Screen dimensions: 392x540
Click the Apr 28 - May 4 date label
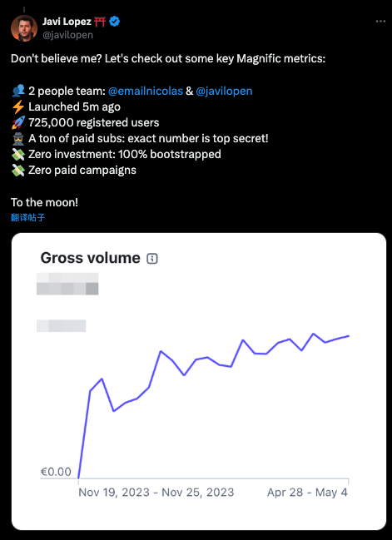coord(307,492)
